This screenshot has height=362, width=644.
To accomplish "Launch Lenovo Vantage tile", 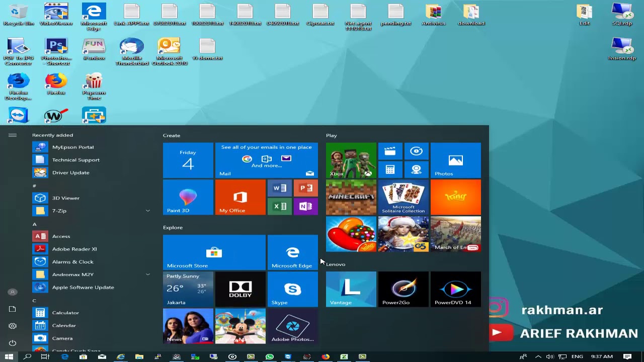I will pyautogui.click(x=351, y=289).
